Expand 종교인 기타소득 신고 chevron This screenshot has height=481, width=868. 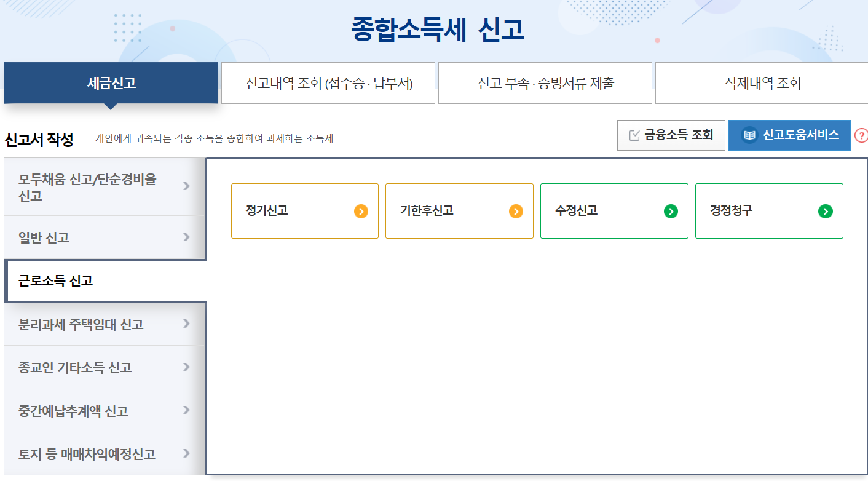(x=186, y=367)
